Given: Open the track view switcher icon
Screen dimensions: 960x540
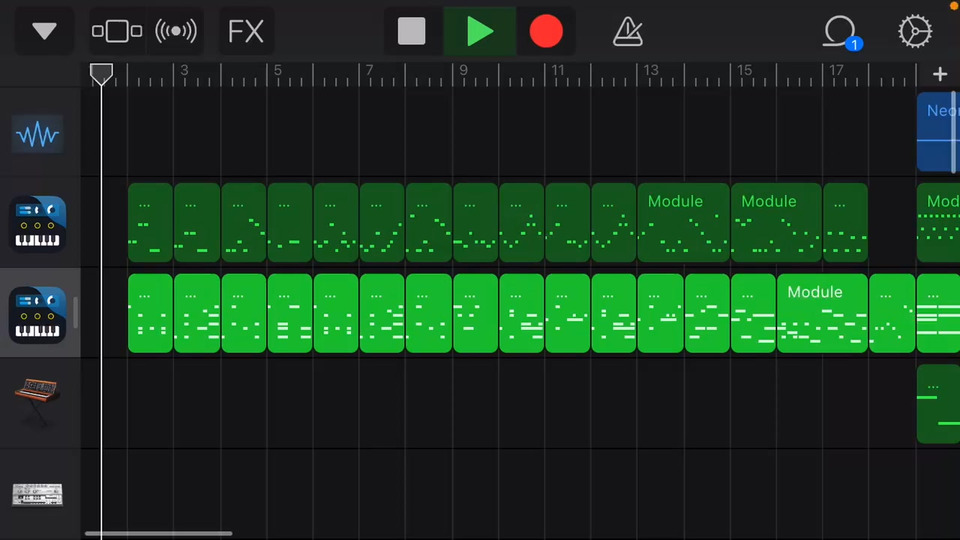Looking at the screenshot, I should click(x=117, y=31).
